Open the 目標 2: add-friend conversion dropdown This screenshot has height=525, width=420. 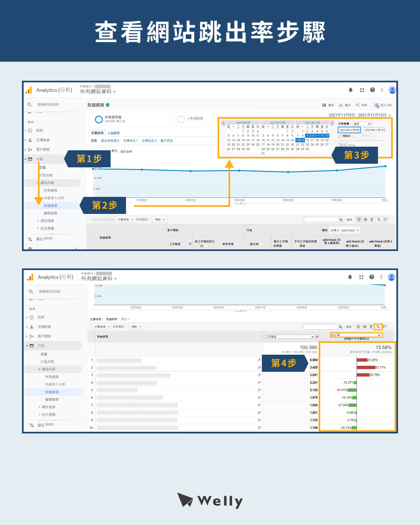(x=345, y=230)
